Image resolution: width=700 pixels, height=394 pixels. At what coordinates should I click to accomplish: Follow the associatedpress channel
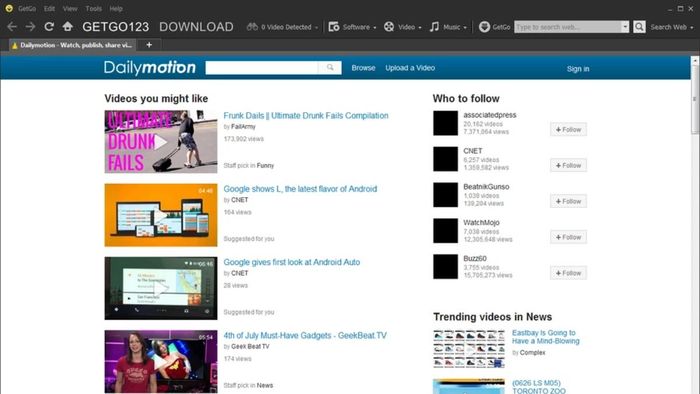click(568, 129)
